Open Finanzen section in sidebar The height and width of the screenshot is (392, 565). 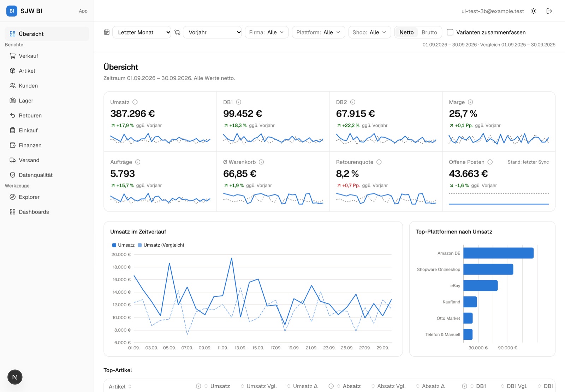[47, 145]
